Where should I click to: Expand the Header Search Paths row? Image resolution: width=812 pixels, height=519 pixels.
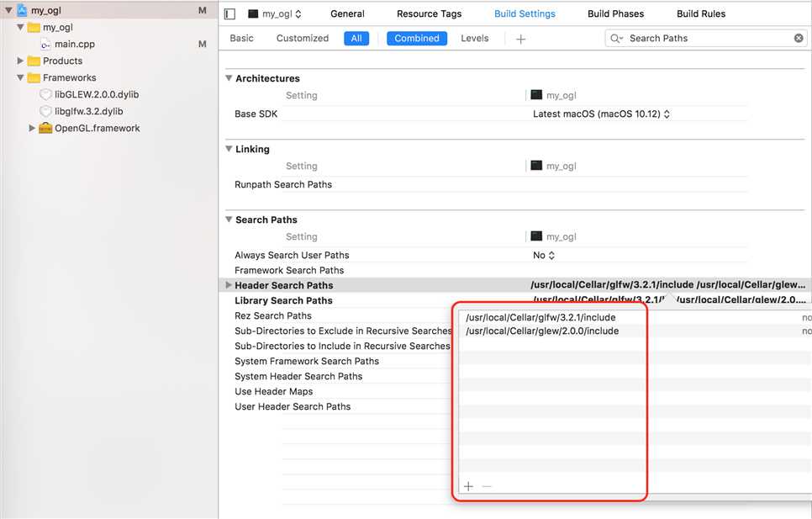point(229,285)
